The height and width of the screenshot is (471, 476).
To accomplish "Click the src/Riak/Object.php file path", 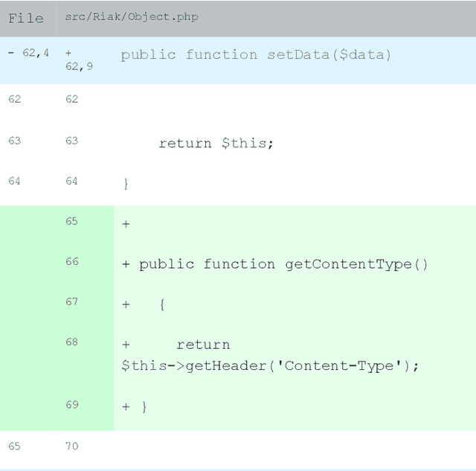I will point(132,16).
